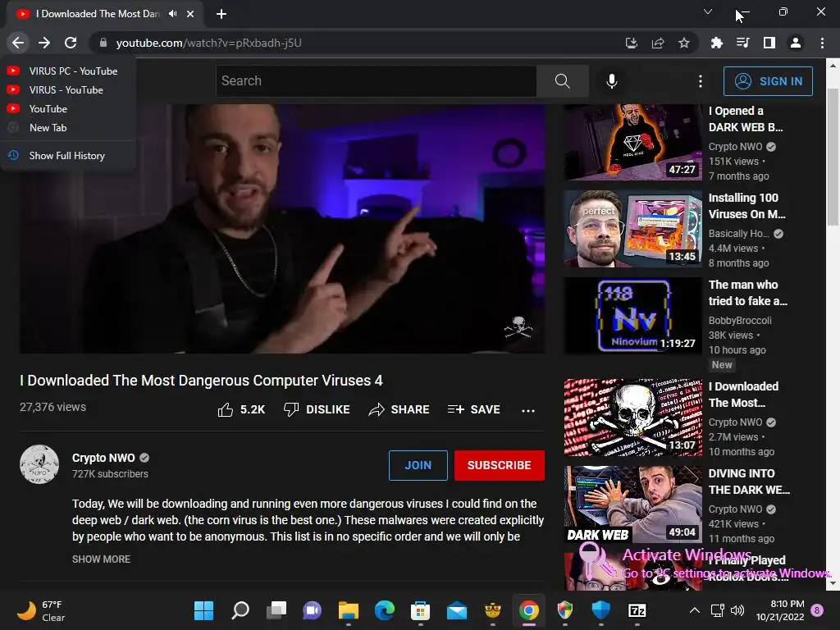Open the Crypto NWO channel name link
Viewport: 840px width, 630px height.
pos(103,458)
